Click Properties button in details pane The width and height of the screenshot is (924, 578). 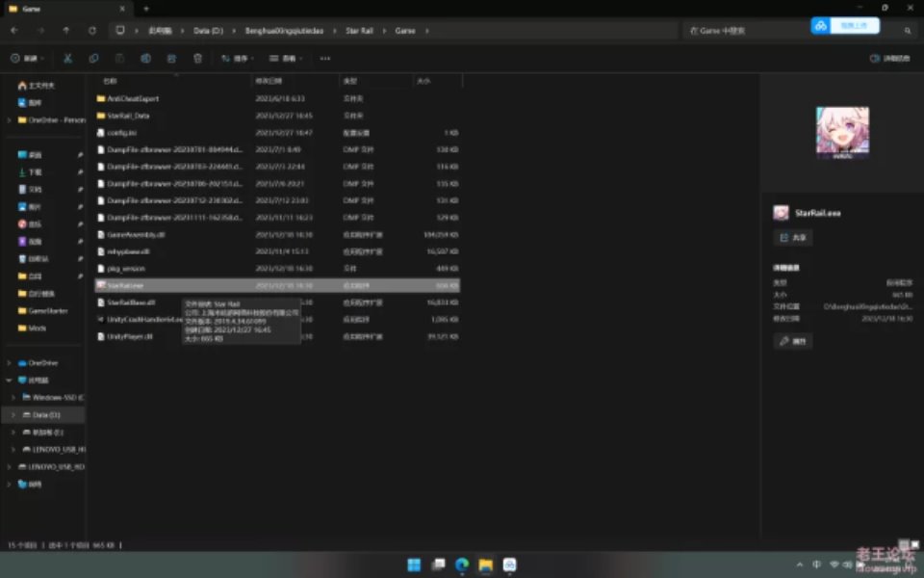[x=793, y=341]
